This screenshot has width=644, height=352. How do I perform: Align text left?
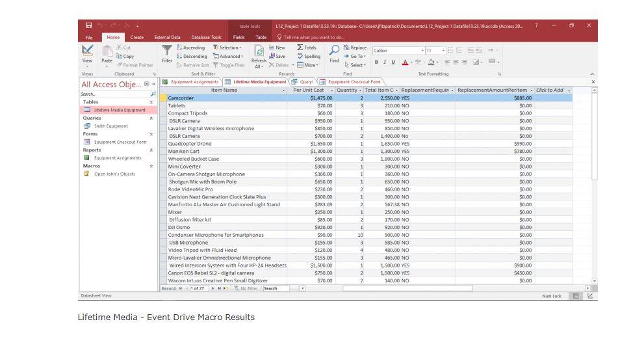pos(447,62)
